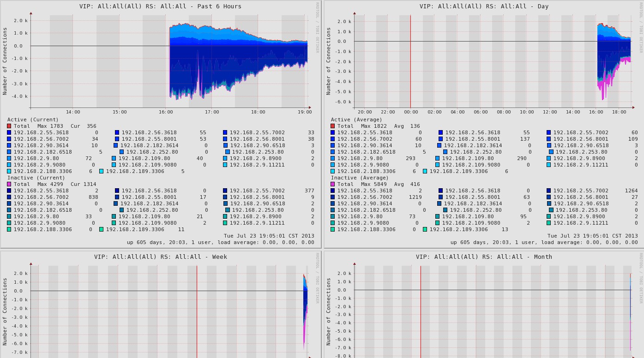
Task: Click magenta Total swatch in Inactive (Average) legend
Action: point(333,184)
